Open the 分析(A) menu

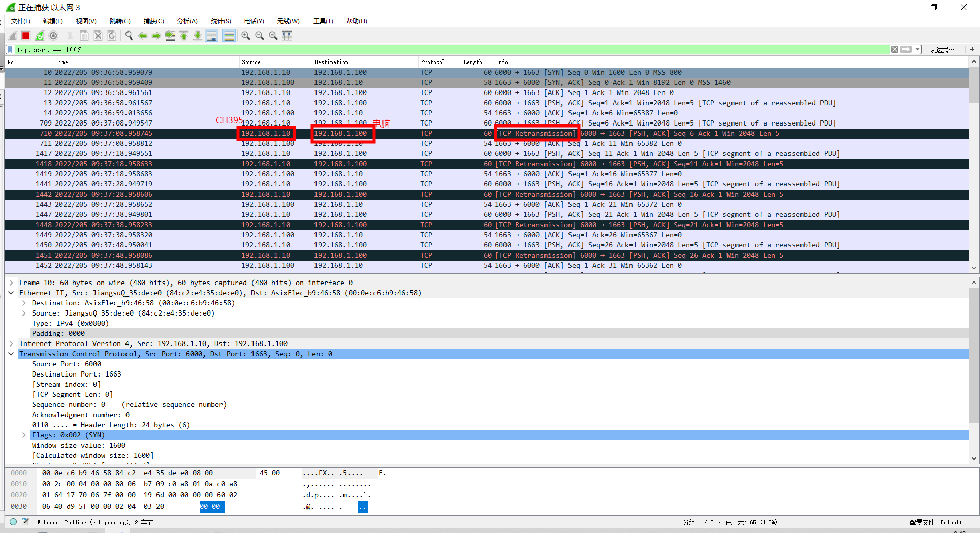tap(187, 21)
